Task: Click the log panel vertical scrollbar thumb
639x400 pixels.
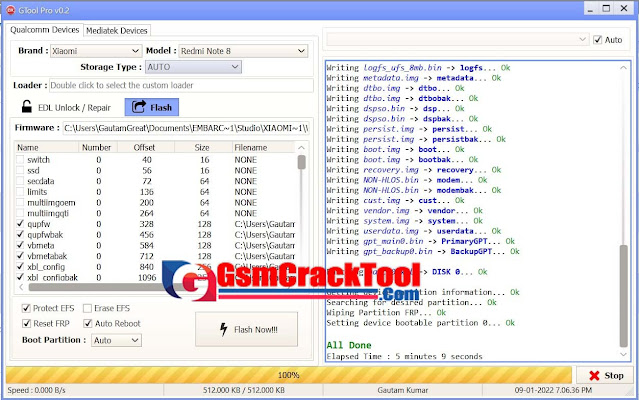Action: point(624,296)
